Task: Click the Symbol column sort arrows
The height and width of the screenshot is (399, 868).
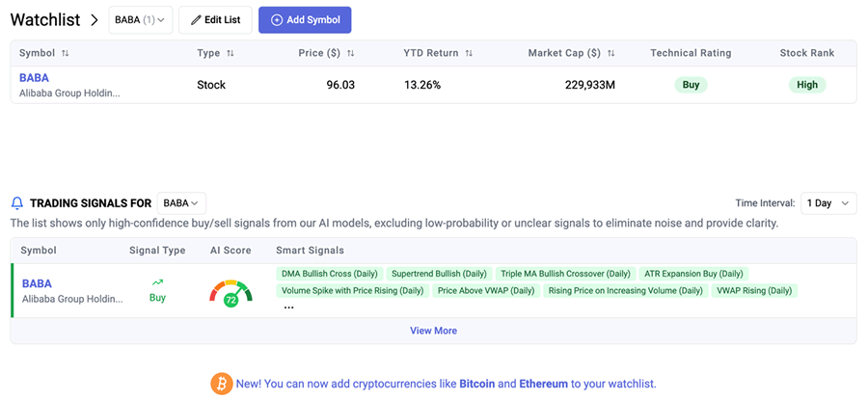Action: (x=66, y=53)
